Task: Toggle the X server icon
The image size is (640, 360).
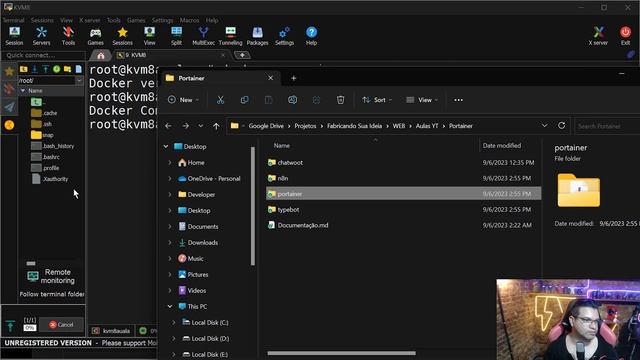Action: click(x=598, y=36)
